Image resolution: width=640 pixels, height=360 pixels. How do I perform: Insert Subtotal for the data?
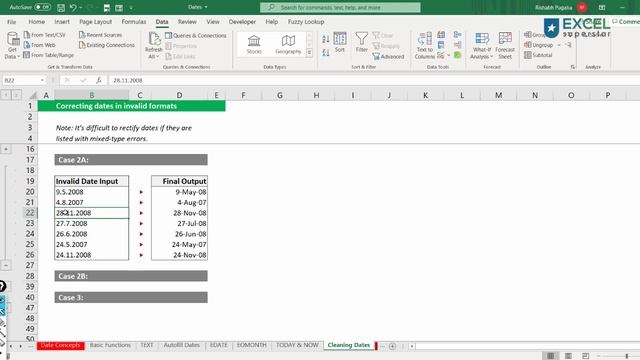click(x=538, y=55)
